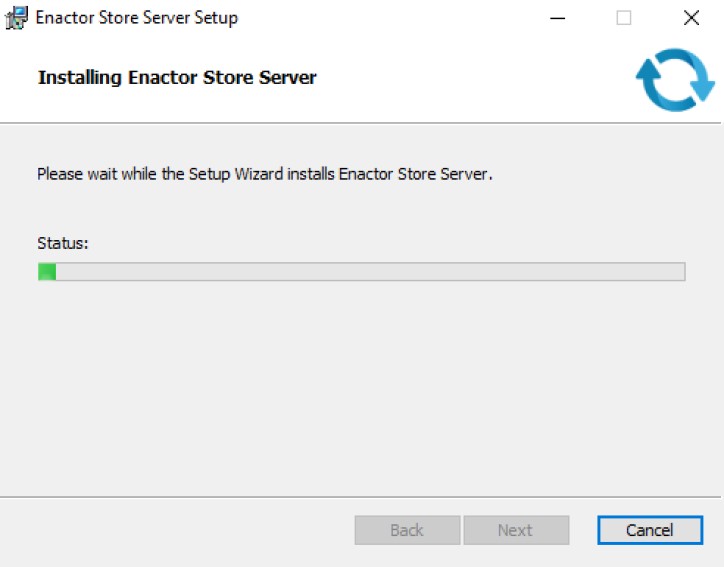This screenshot has width=724, height=567.
Task: Click empty title bar space left of minimize
Action: pyautogui.click(x=400, y=18)
